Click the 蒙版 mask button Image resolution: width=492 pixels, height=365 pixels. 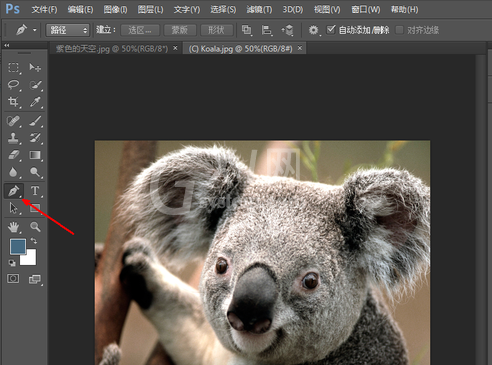pyautogui.click(x=180, y=30)
